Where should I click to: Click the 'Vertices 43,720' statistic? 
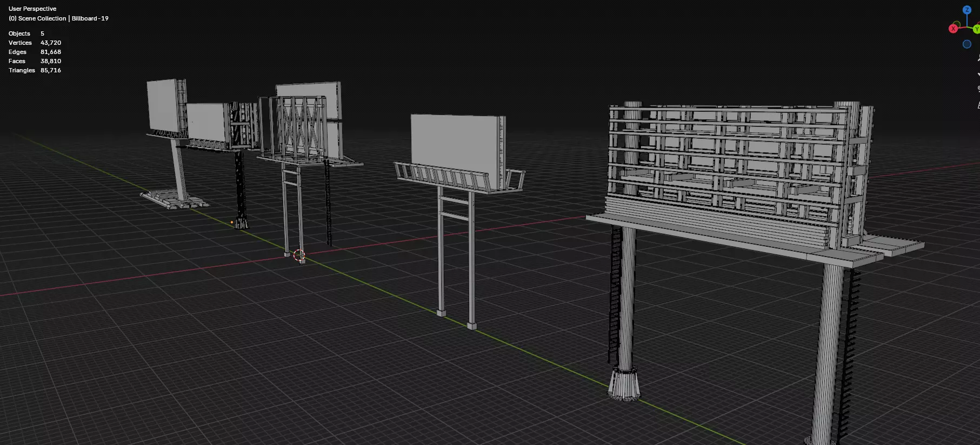point(35,43)
